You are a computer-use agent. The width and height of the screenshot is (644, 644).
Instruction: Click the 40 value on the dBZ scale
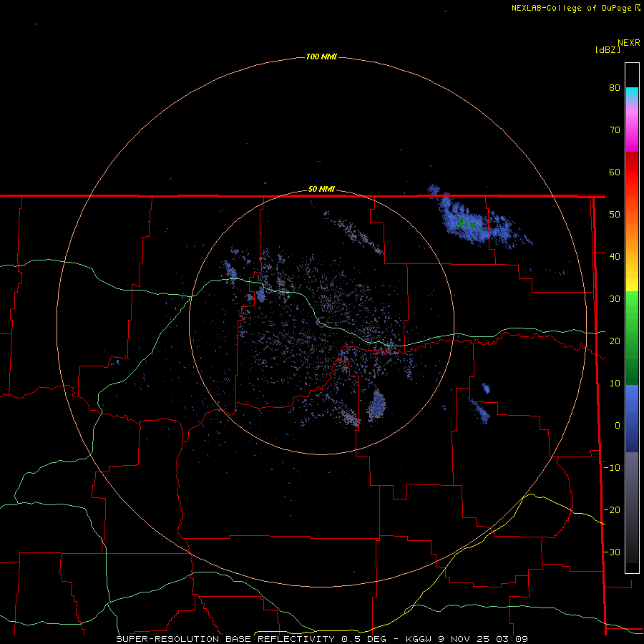615,256
